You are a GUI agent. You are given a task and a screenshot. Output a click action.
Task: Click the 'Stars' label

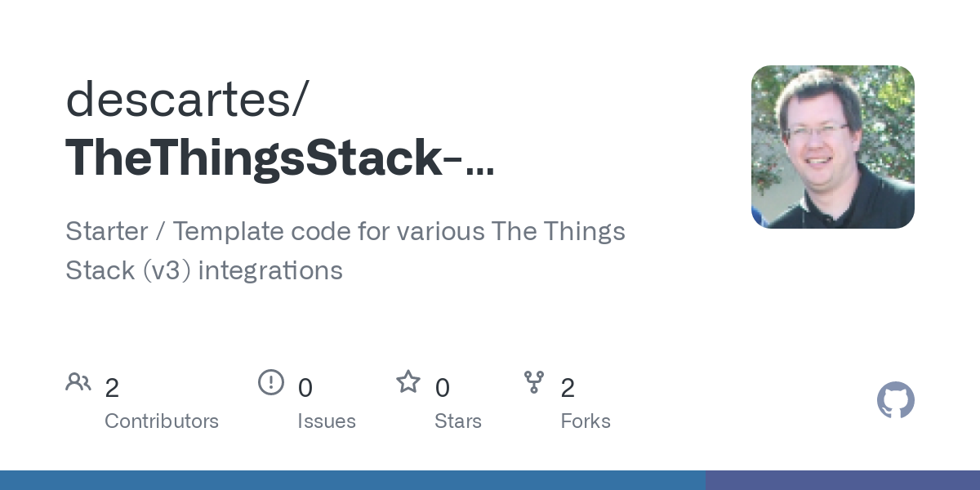[458, 421]
